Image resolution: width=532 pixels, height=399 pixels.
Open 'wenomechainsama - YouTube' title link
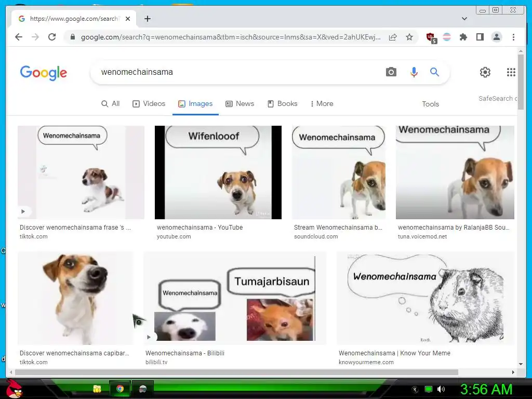tap(199, 228)
